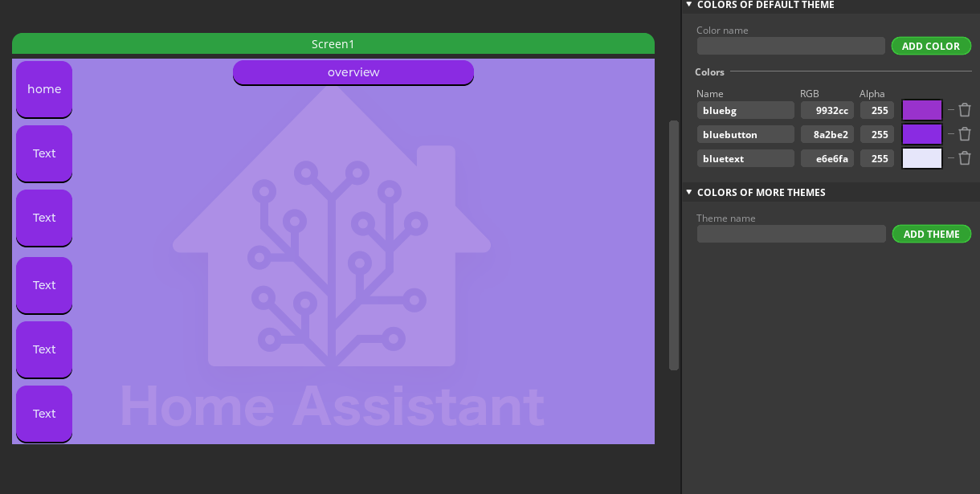Click the ADD THEME button

[932, 234]
